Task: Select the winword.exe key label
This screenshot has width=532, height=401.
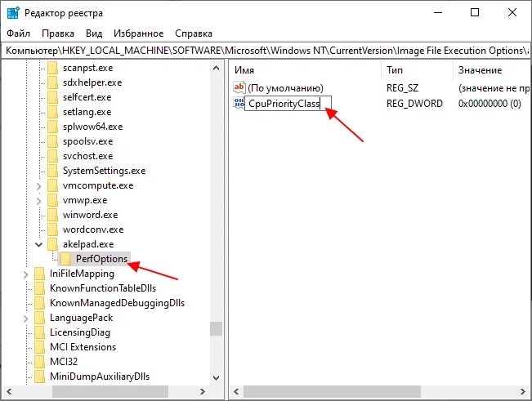Action: (90, 215)
